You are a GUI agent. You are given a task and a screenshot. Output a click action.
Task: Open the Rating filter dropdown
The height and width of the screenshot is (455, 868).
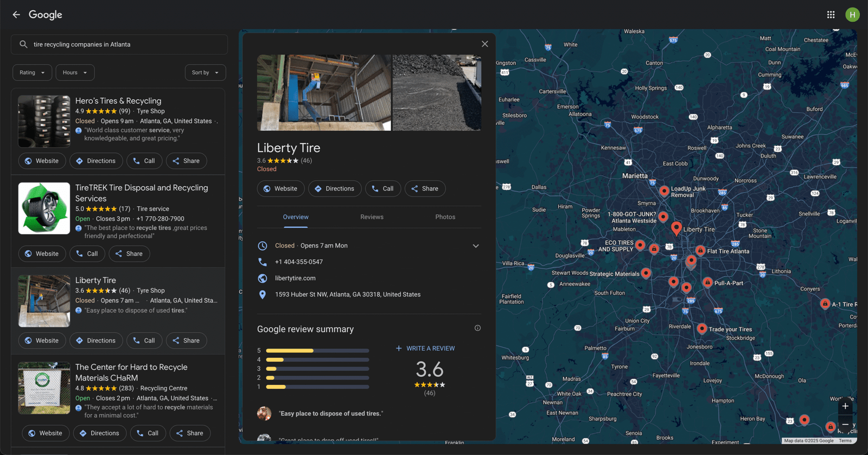click(x=33, y=72)
